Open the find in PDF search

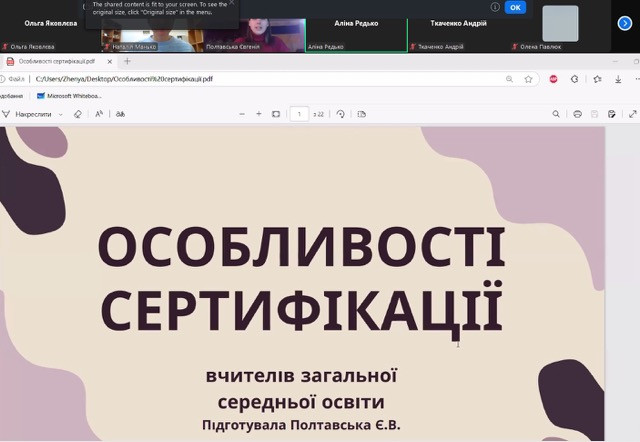click(556, 114)
